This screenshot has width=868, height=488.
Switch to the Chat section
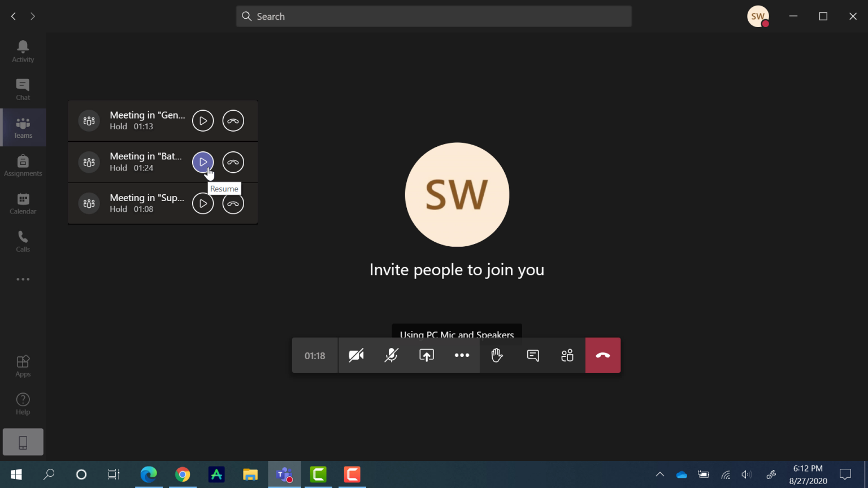23,89
